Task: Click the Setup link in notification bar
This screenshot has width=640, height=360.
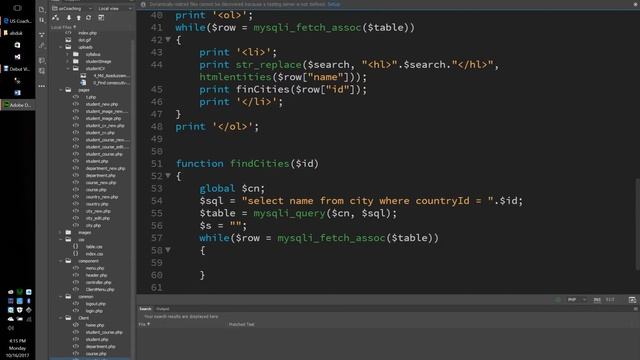Action: point(333,4)
